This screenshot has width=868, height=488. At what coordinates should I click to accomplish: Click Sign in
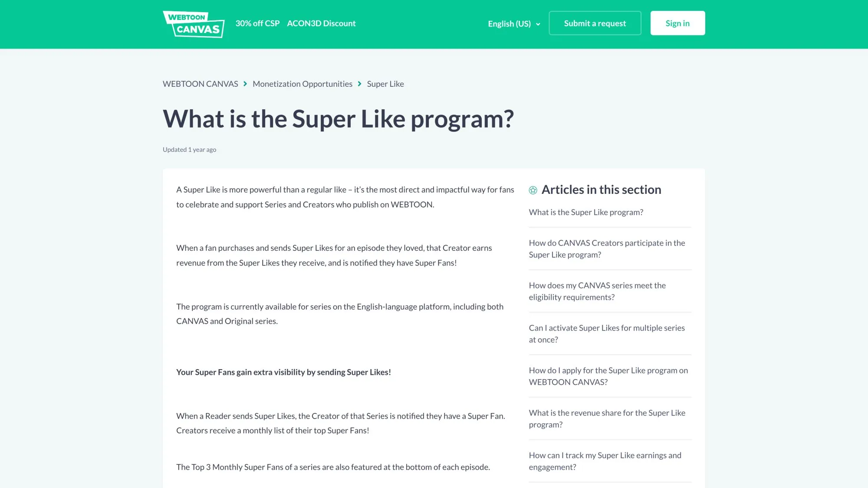pyautogui.click(x=677, y=23)
